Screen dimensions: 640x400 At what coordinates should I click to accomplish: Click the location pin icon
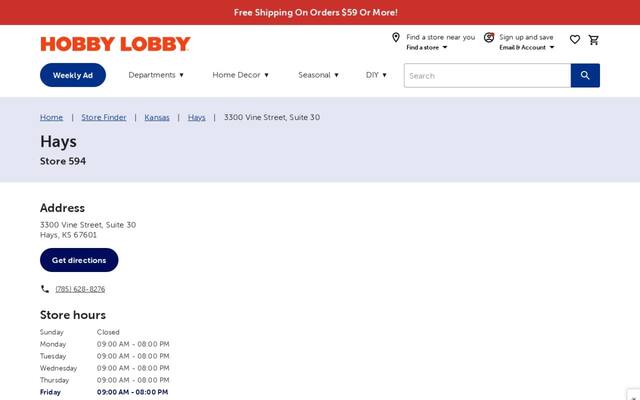coord(396,38)
